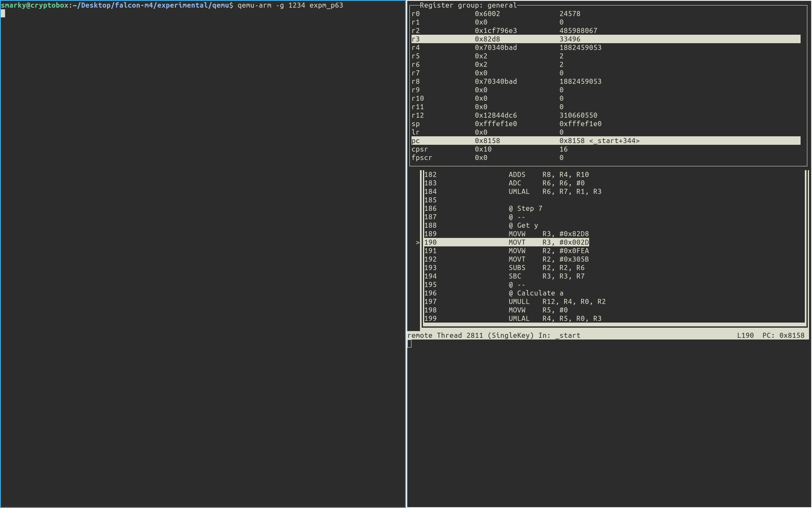Click the status bar 'remote Thread 2811' text
812x508 pixels.
445,335
